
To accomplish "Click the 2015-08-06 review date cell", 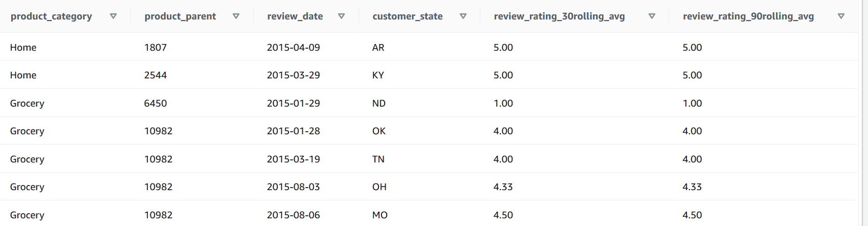I will [294, 215].
